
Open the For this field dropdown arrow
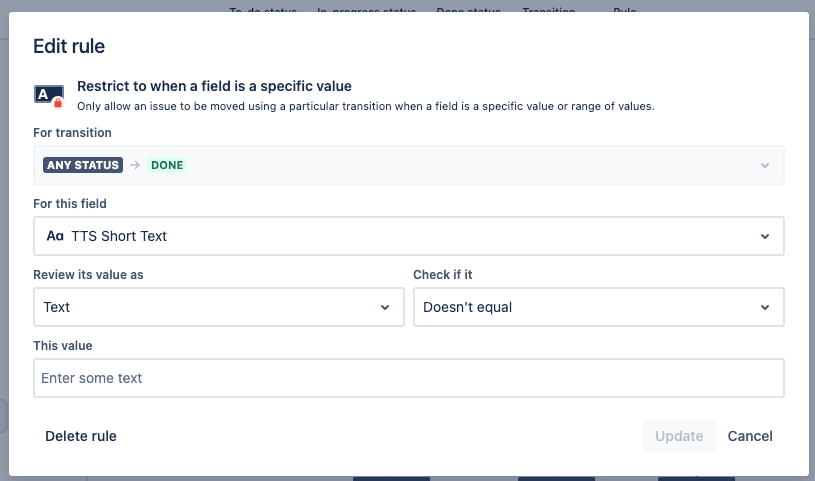click(x=765, y=237)
